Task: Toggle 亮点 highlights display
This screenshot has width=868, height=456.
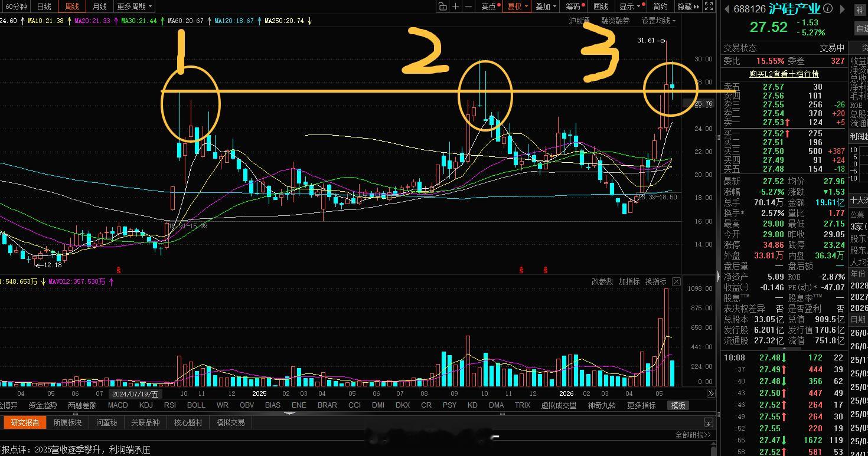Action: click(491, 6)
